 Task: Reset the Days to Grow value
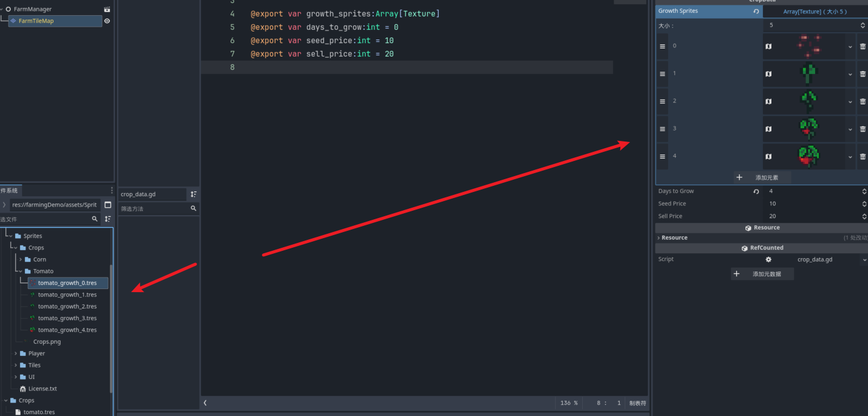click(x=756, y=191)
